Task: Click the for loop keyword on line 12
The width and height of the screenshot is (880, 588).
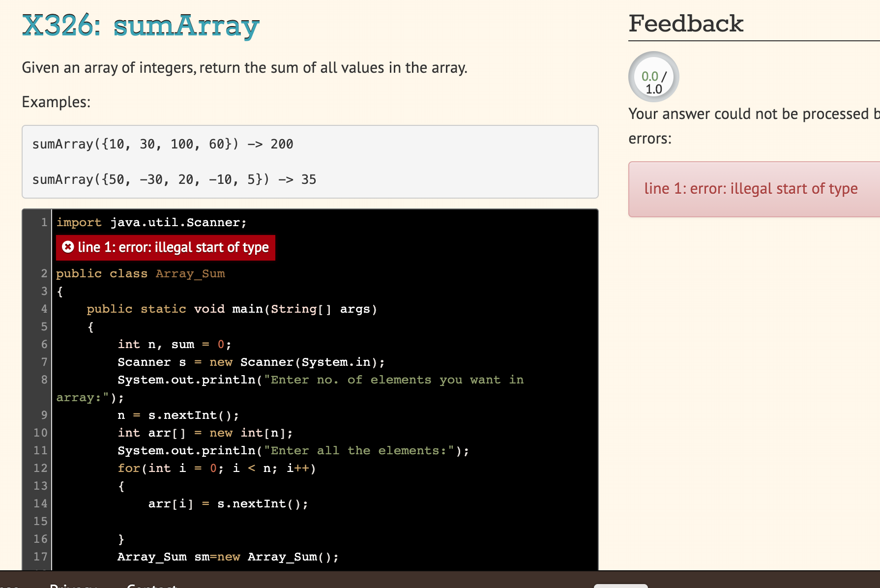Action: click(128, 468)
